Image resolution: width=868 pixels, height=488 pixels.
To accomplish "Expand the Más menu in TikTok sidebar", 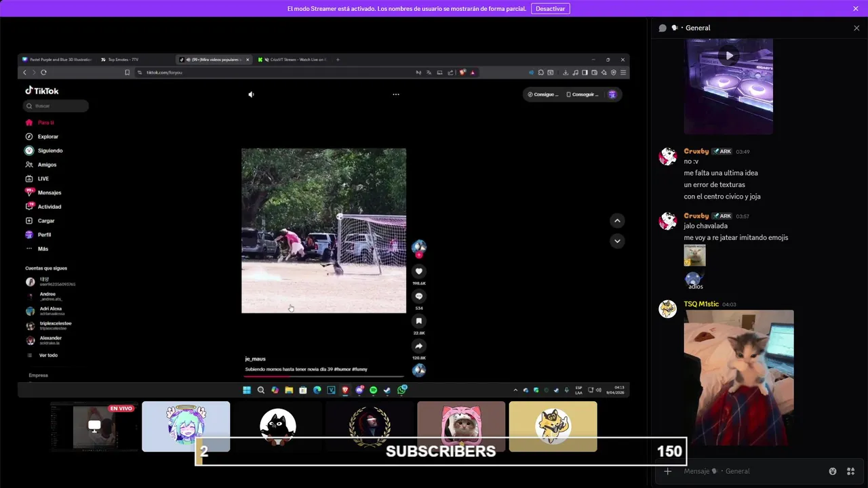I will coord(37,249).
